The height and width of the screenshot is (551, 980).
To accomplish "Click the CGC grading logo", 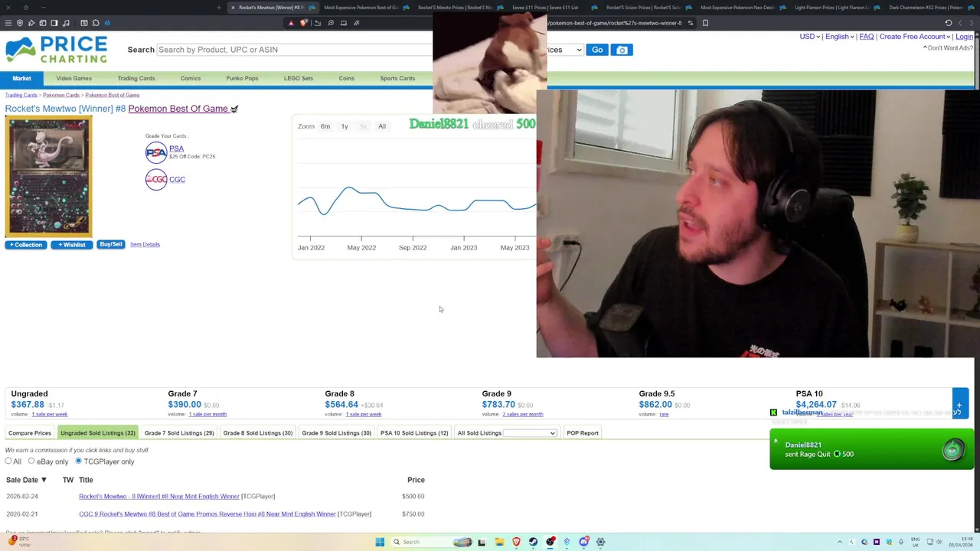I will coord(156,179).
